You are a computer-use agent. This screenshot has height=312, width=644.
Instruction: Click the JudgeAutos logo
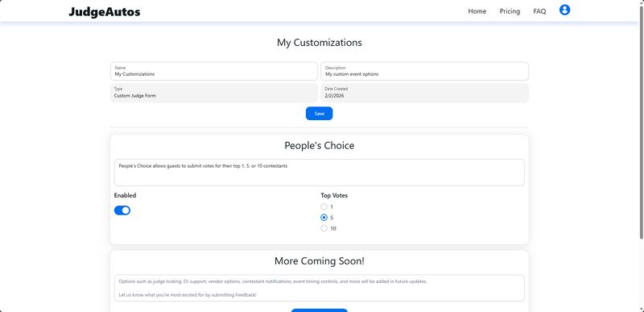105,12
